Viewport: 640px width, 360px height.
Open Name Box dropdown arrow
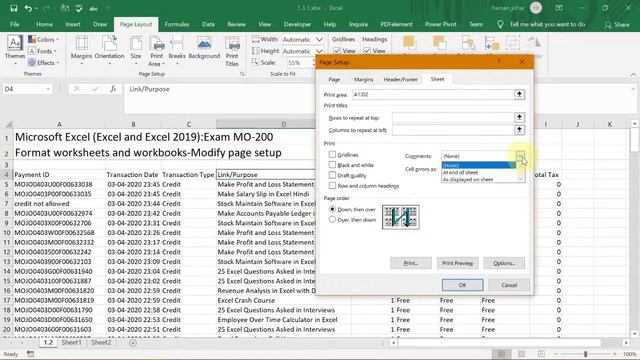[x=48, y=89]
